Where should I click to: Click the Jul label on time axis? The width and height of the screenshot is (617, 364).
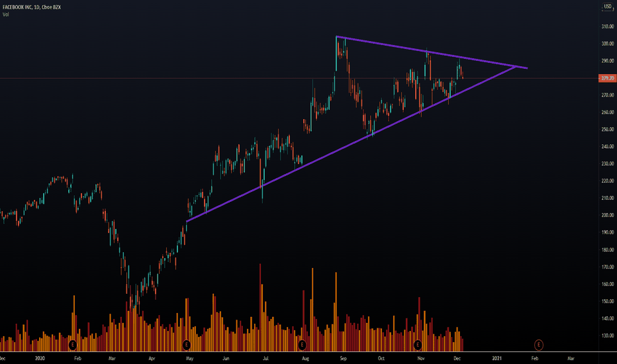265,359
